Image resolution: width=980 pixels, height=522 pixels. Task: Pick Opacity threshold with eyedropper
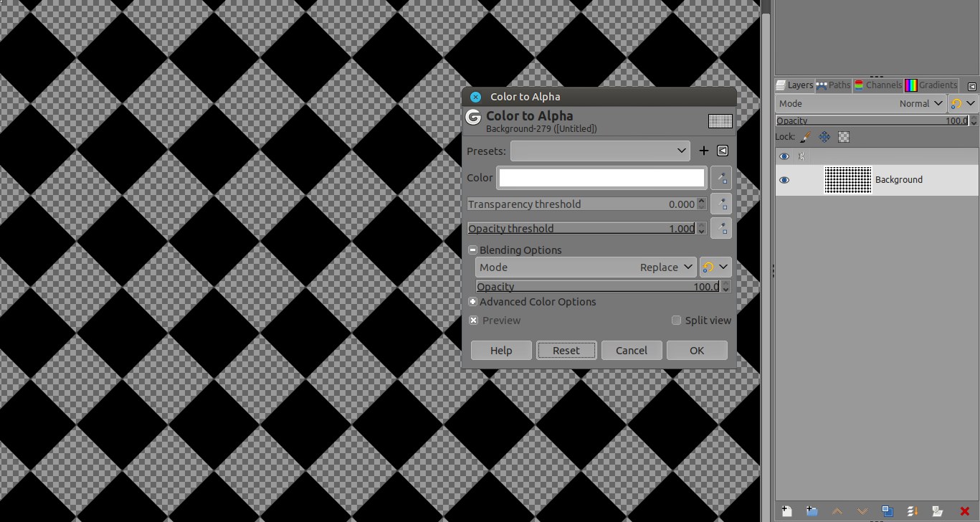click(x=721, y=229)
